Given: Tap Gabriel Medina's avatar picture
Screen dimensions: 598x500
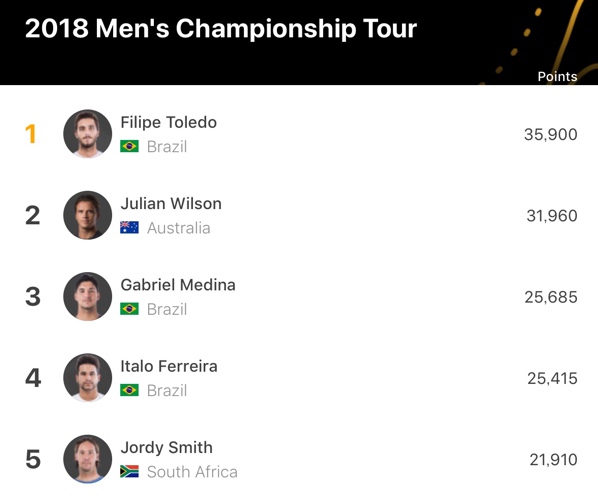Looking at the screenshot, I should coord(88,296).
